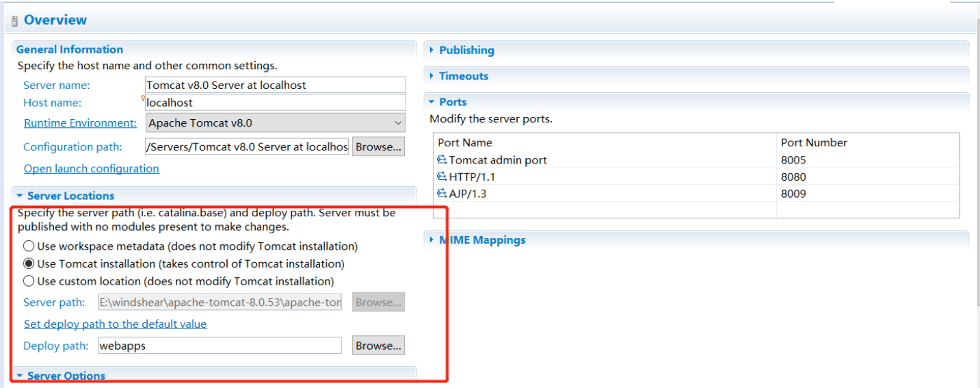Expand the Publishing section
Viewport: 980px width, 388px height.
pyautogui.click(x=432, y=50)
